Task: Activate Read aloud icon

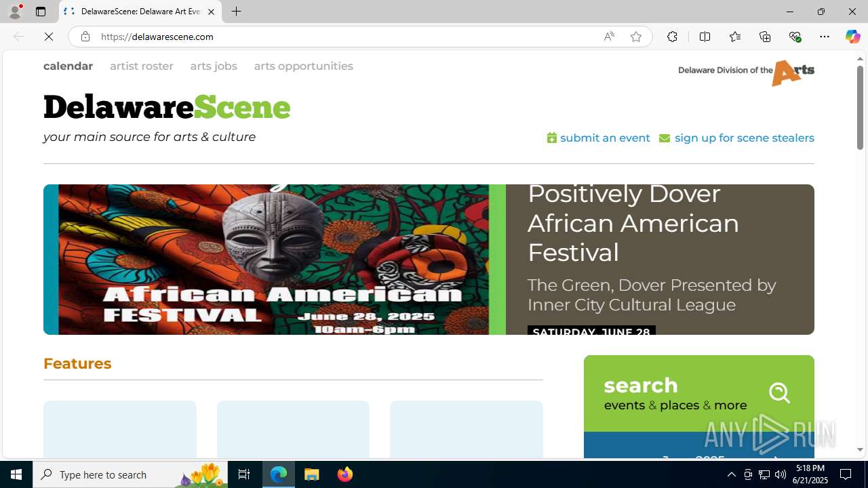Action: pyautogui.click(x=609, y=37)
